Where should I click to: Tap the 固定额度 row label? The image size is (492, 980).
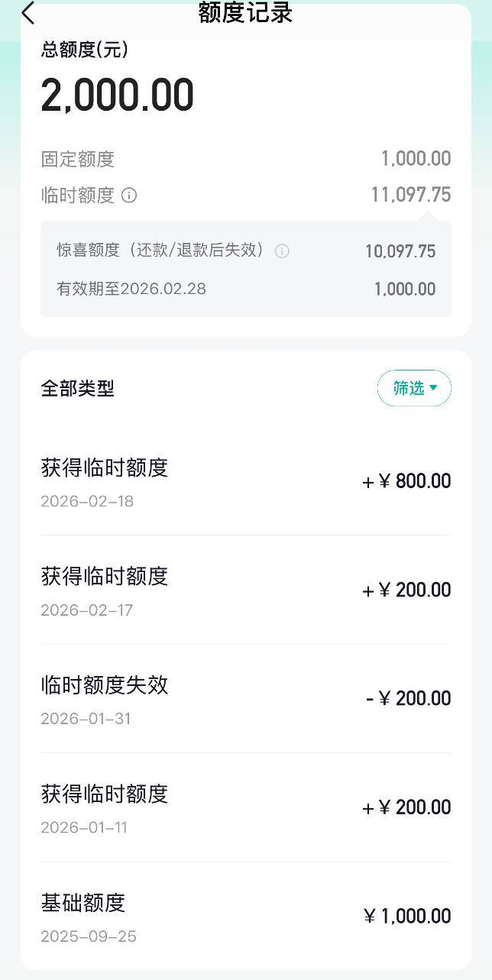[77, 159]
